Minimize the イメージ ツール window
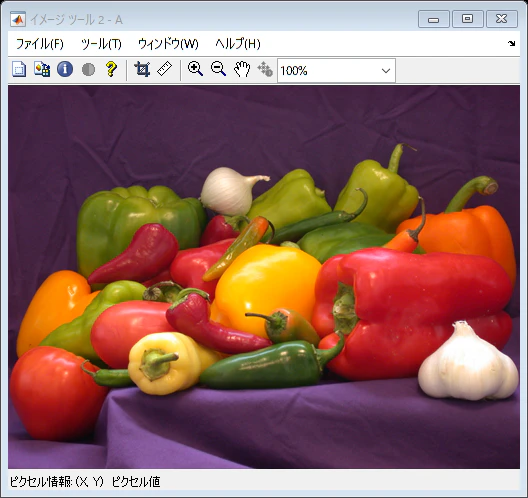 434,19
